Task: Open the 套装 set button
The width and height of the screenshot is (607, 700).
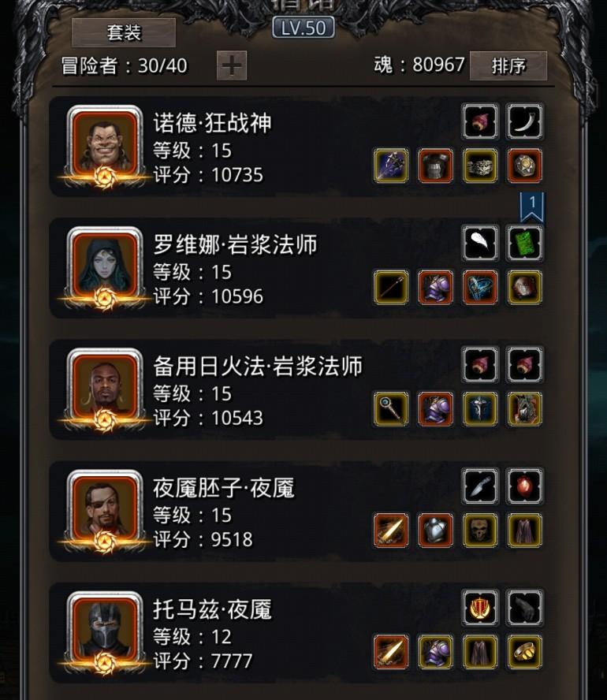Action: (124, 32)
